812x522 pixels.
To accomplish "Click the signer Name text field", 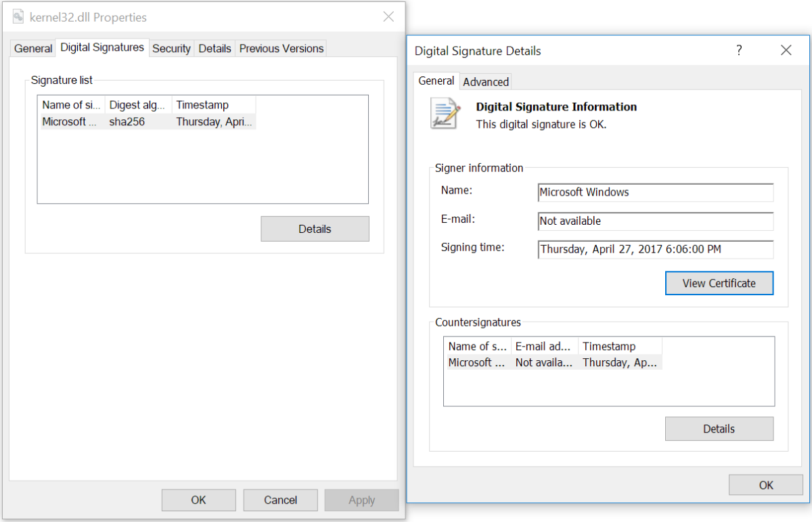I will 655,192.
